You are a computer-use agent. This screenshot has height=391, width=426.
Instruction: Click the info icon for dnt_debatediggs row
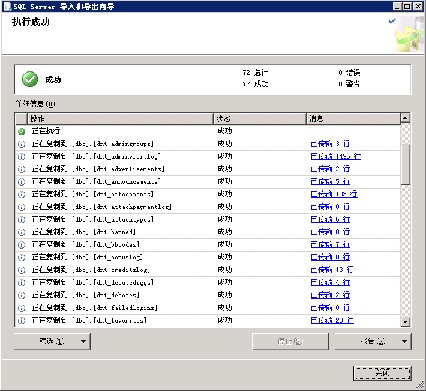(x=22, y=282)
